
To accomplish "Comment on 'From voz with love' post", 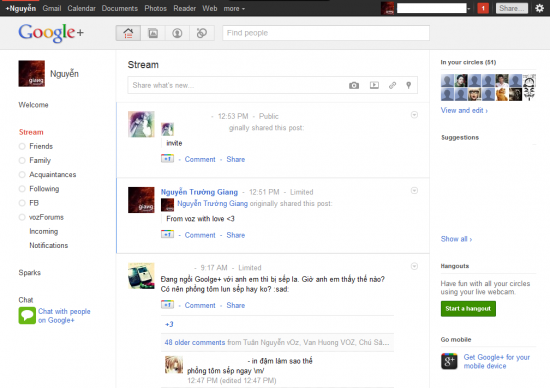I will pos(200,235).
